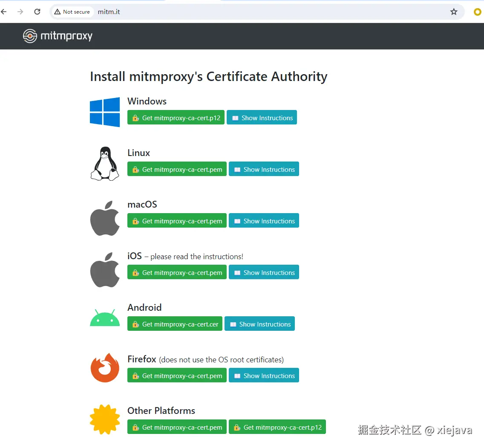Click the mitm.it address bar URL
The width and height of the screenshot is (484, 448).
point(109,12)
